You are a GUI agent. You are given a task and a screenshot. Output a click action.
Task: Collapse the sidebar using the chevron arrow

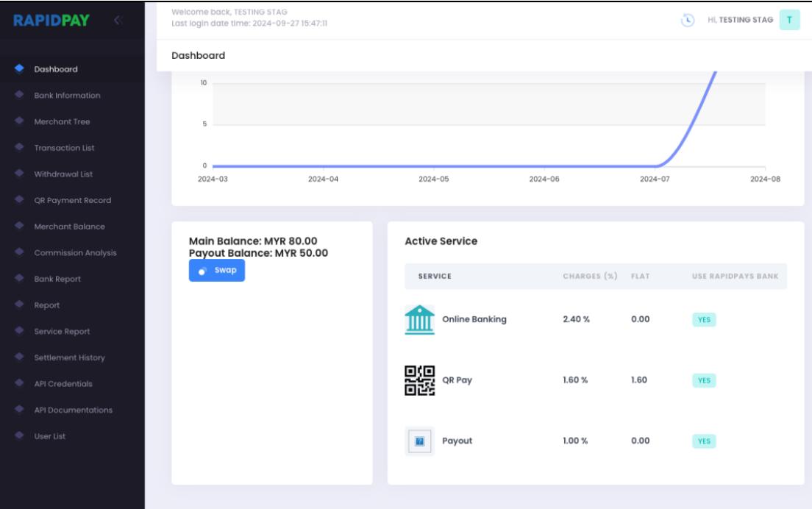(x=116, y=20)
